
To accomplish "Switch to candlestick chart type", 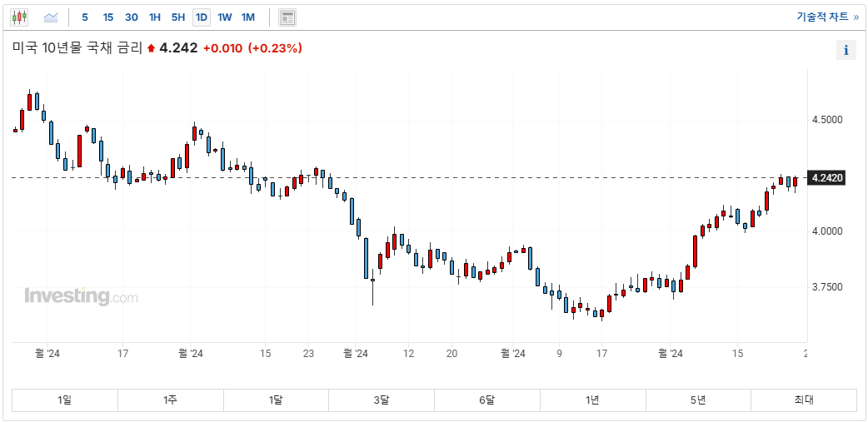I will pyautogui.click(x=19, y=17).
